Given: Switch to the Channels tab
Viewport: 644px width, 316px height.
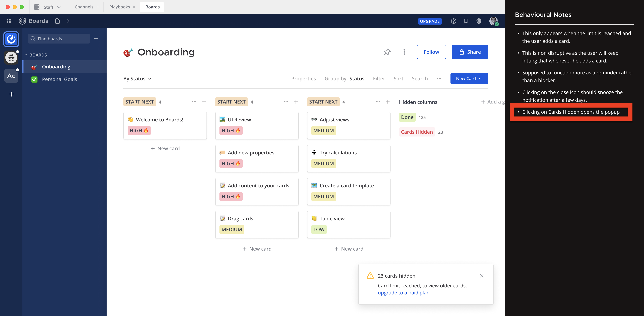Looking at the screenshot, I should click(x=84, y=7).
